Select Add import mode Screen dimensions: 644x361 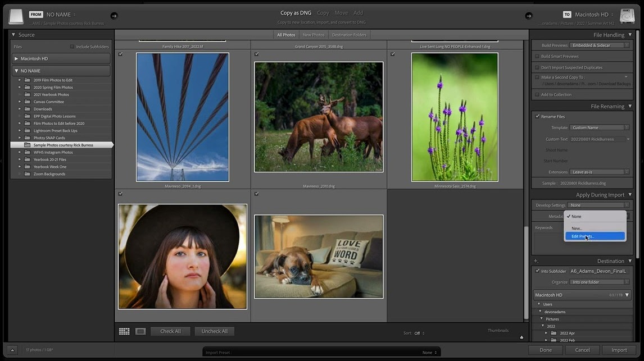[x=358, y=13]
